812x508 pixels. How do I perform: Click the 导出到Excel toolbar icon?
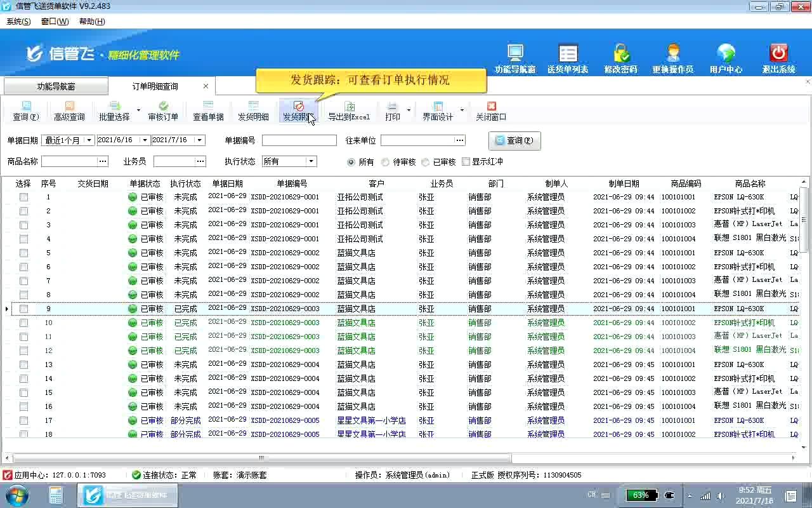point(349,111)
